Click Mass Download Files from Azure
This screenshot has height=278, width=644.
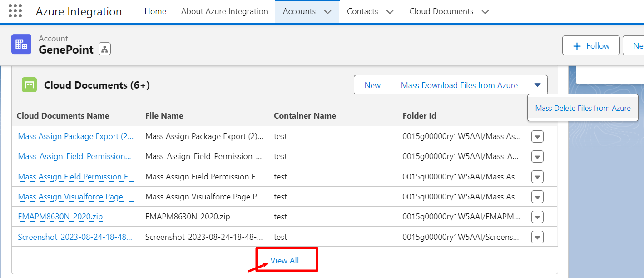459,85
